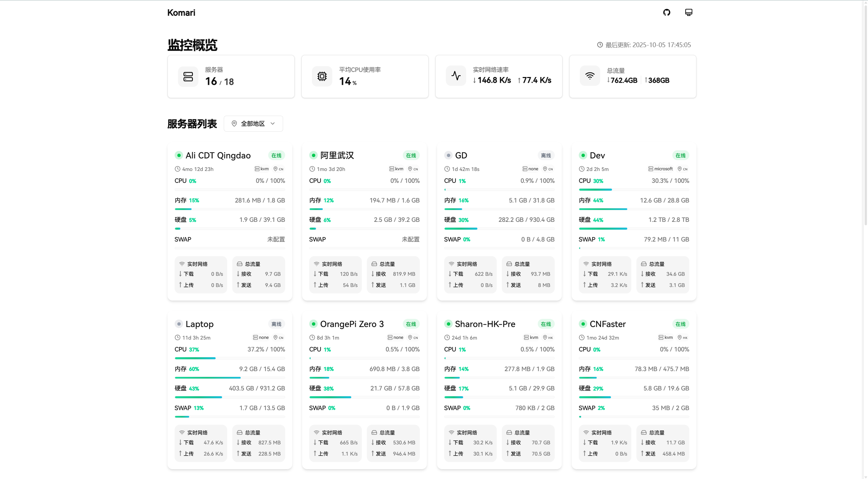Open the 全部地区 region dropdown
This screenshot has height=479, width=868.
pyautogui.click(x=253, y=123)
